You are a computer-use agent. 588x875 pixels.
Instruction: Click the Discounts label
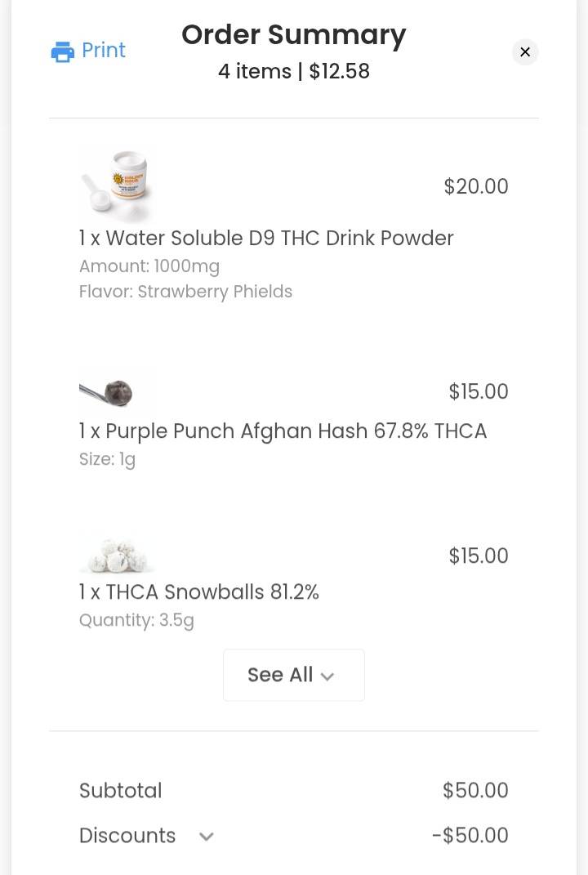pyautogui.click(x=127, y=836)
